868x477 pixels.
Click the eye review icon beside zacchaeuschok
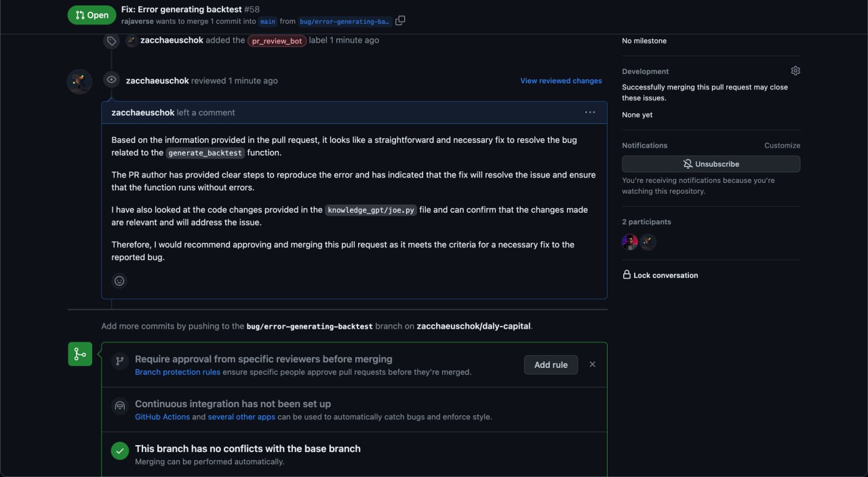(112, 80)
